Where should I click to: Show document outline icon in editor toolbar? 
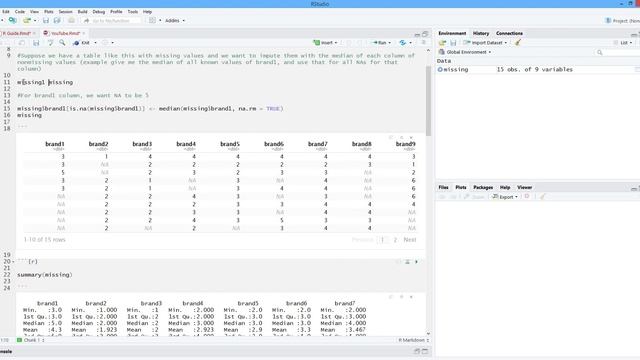424,43
